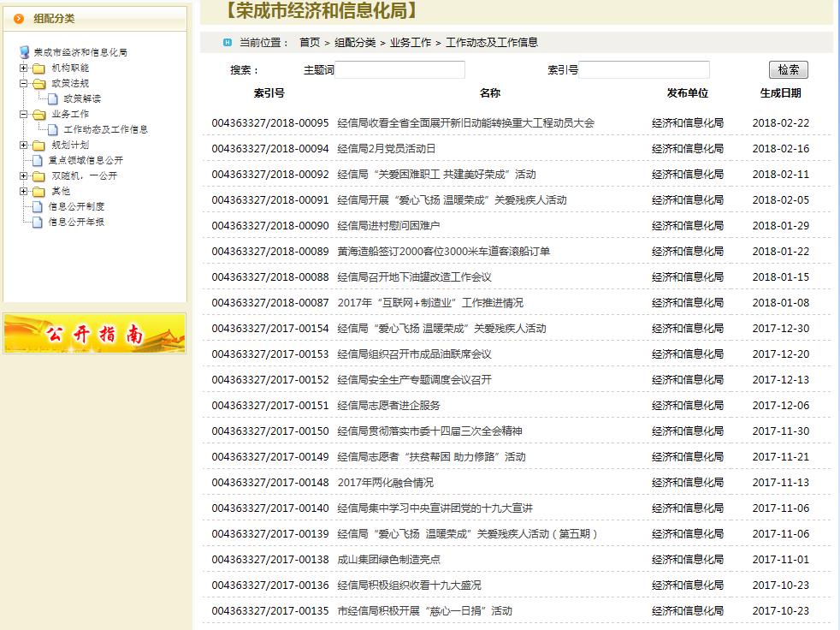Click the 机构职能 folder icon
Viewport: 840px width, 630px height.
coord(38,68)
